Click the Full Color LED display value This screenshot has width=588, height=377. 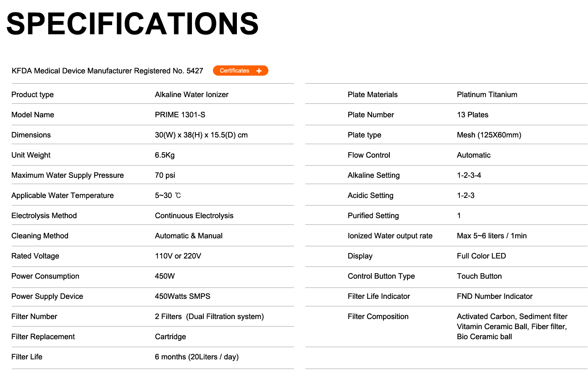click(481, 256)
